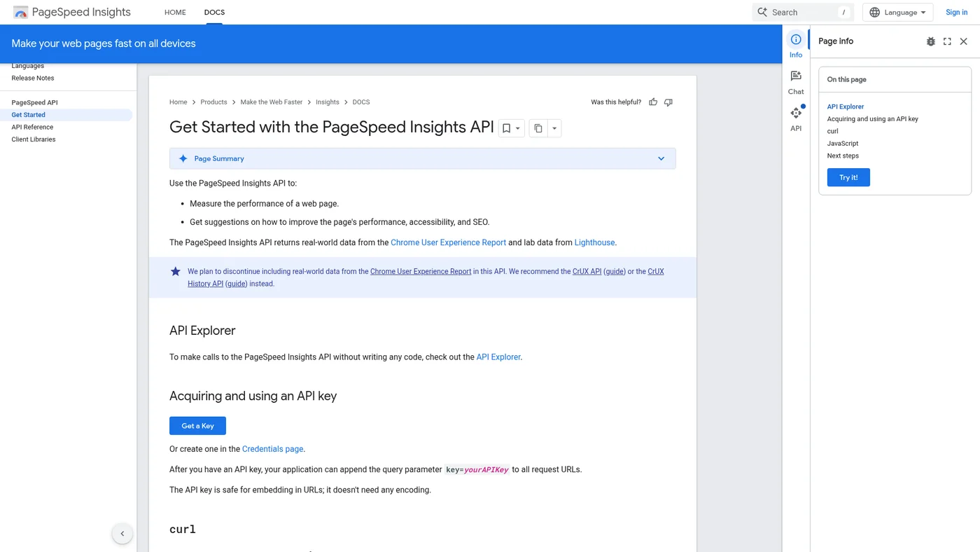Click the Sign in link
This screenshot has width=980, height=552.
[x=956, y=12]
